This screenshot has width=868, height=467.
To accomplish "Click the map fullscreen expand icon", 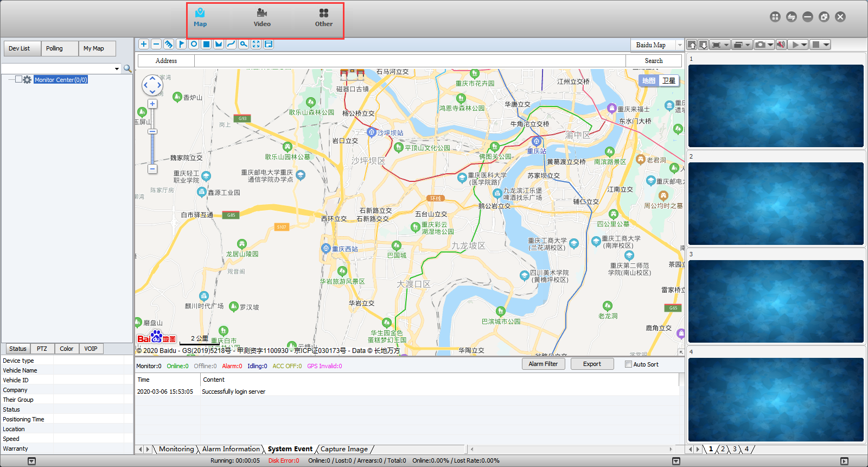I will [256, 45].
